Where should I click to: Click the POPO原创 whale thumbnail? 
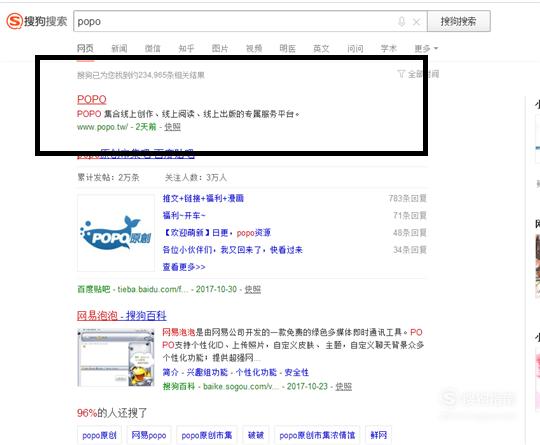coord(116,233)
